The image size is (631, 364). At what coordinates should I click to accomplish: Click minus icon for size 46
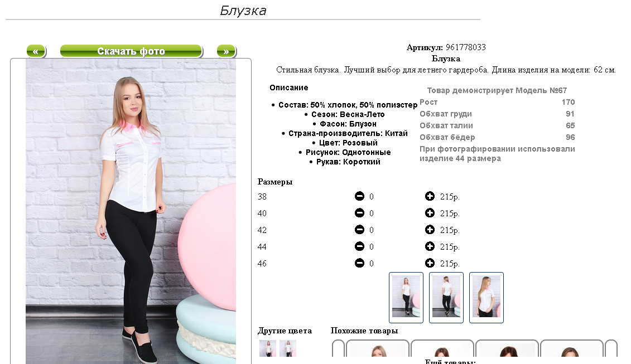click(359, 263)
